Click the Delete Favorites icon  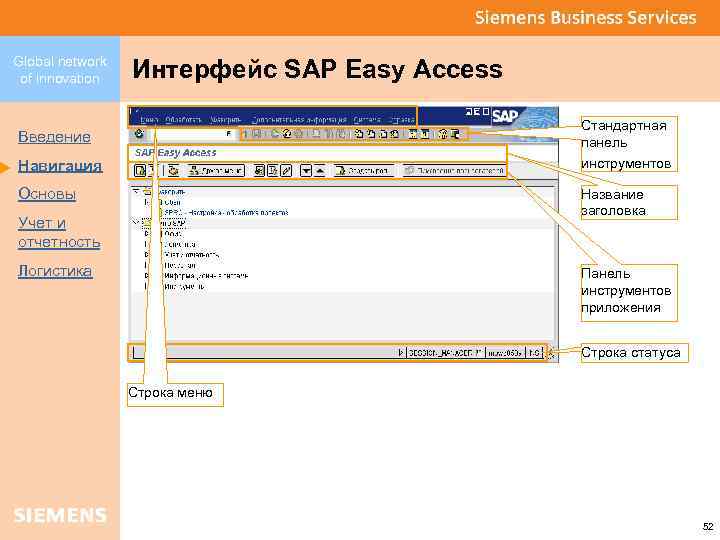pyautogui.click(x=273, y=171)
